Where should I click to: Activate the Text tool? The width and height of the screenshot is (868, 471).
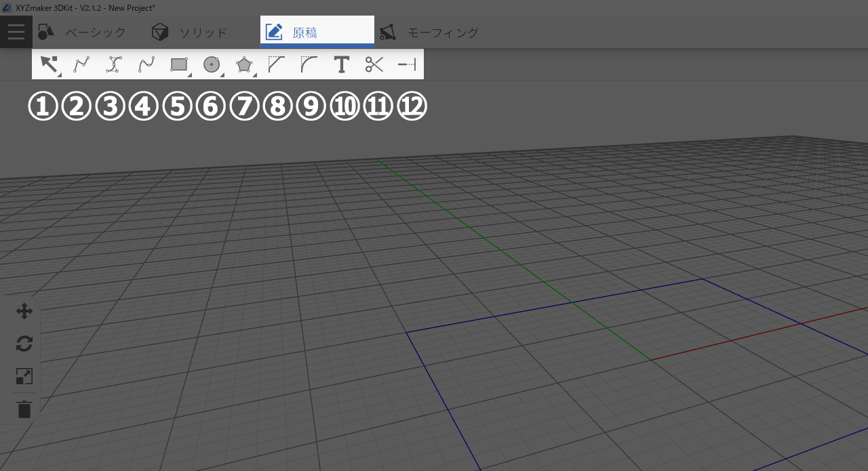342,64
